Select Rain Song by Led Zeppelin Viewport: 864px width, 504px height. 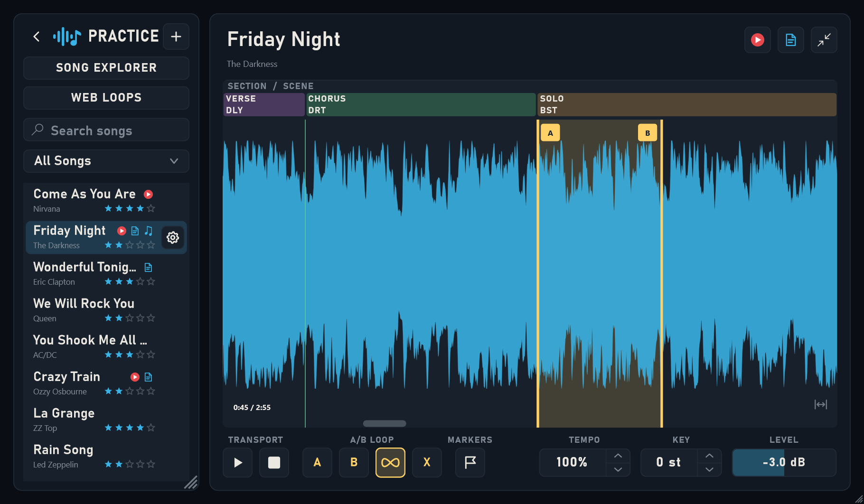click(x=106, y=457)
